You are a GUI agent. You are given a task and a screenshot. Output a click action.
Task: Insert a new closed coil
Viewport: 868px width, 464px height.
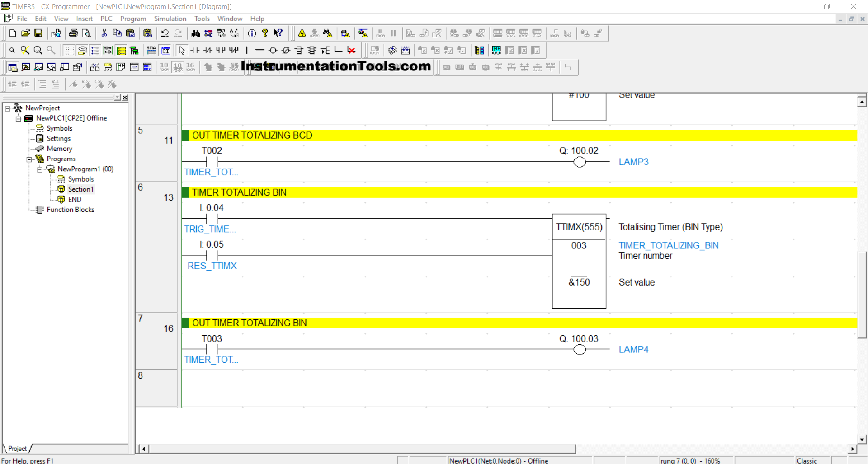click(x=286, y=50)
